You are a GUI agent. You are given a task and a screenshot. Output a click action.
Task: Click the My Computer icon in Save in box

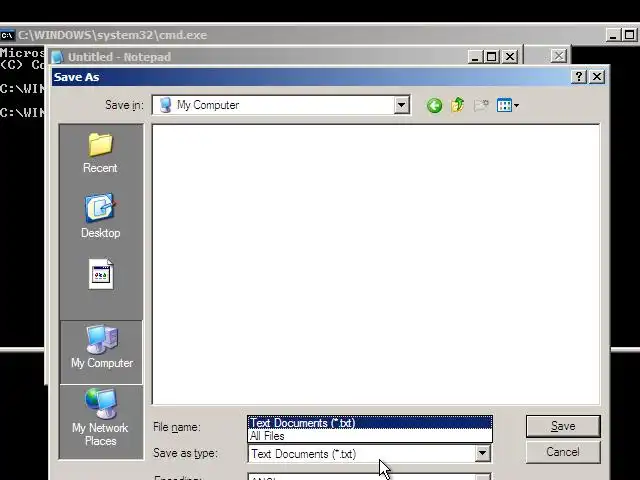coord(165,105)
